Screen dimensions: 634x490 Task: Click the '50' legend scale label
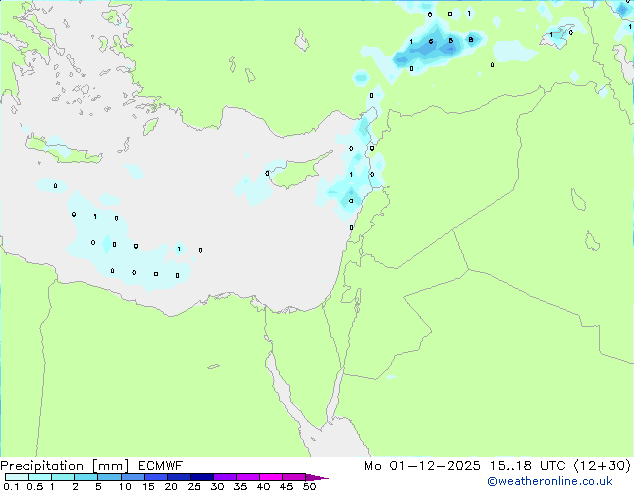(x=309, y=486)
